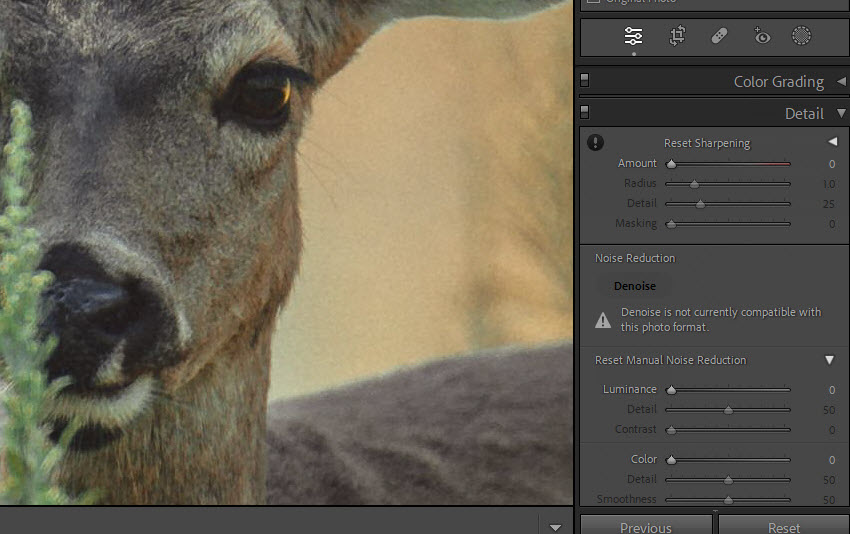Click the Smoothness label
Image resolution: width=850 pixels, height=534 pixels.
pos(627,499)
